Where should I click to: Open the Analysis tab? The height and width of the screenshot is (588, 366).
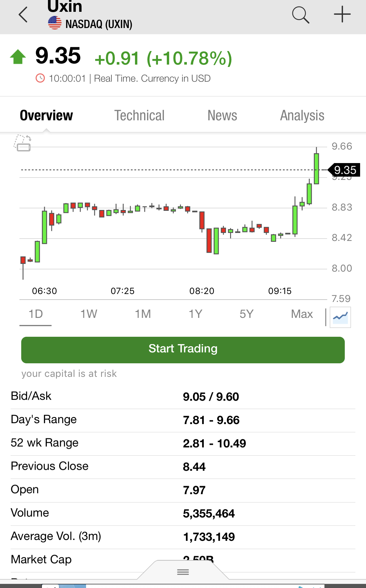click(302, 115)
